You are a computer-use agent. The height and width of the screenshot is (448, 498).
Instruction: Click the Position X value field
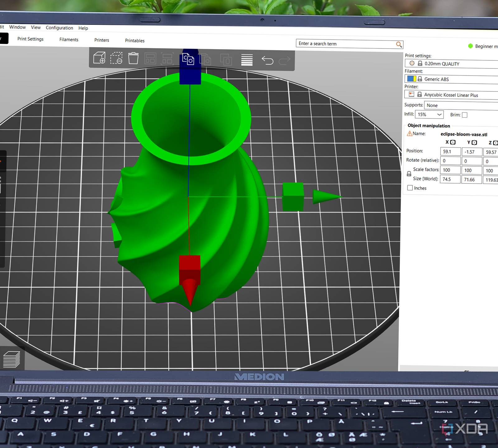tap(450, 152)
